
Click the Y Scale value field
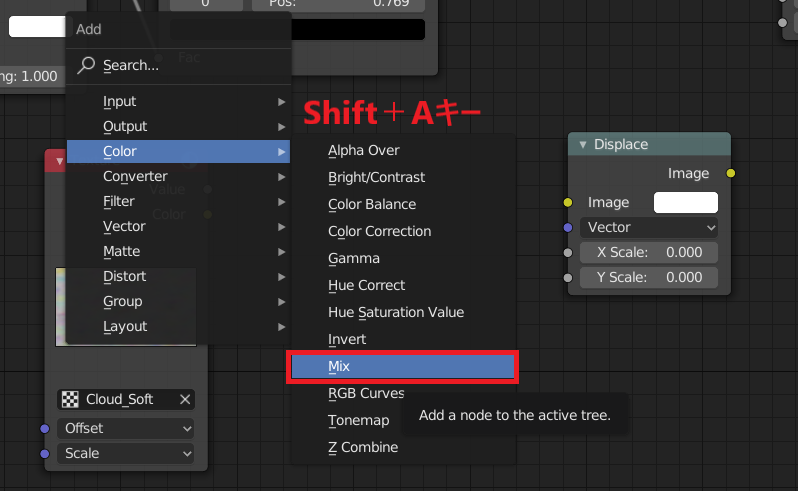pos(649,277)
